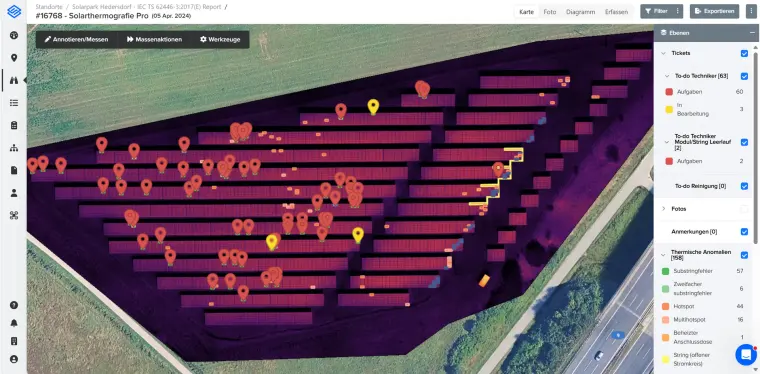
Task: Click the yellow ticket pin at lower center-right of map
Action: click(358, 235)
